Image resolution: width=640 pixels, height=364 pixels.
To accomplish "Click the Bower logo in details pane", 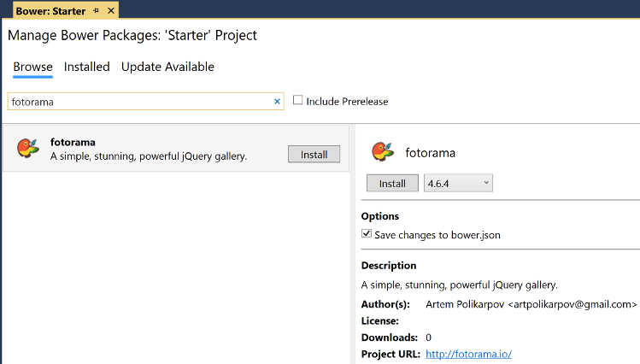I will (381, 152).
